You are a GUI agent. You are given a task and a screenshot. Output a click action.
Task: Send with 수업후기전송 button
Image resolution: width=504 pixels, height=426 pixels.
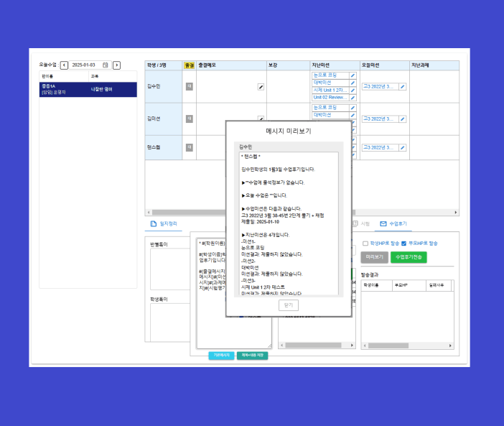(409, 257)
